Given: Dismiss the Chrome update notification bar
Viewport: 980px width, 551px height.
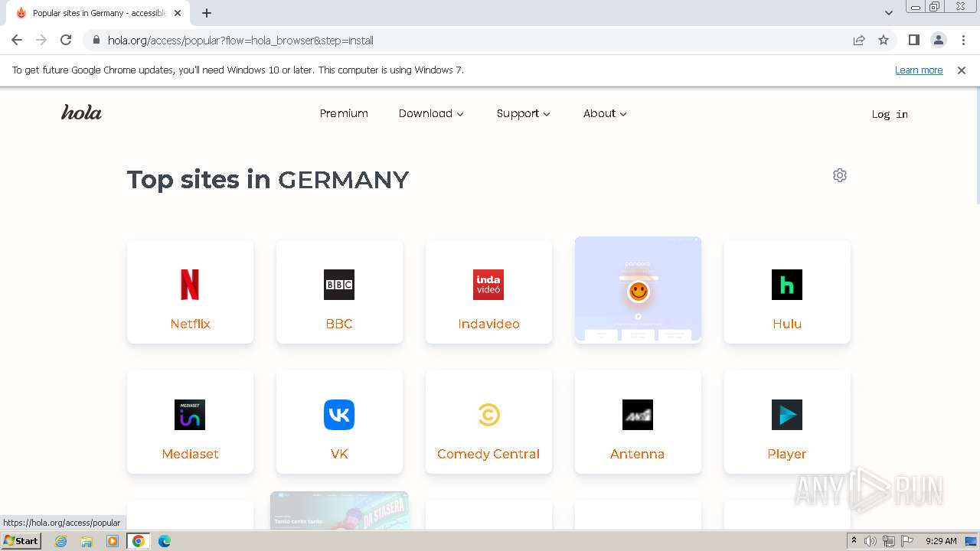Looking at the screenshot, I should click(962, 70).
